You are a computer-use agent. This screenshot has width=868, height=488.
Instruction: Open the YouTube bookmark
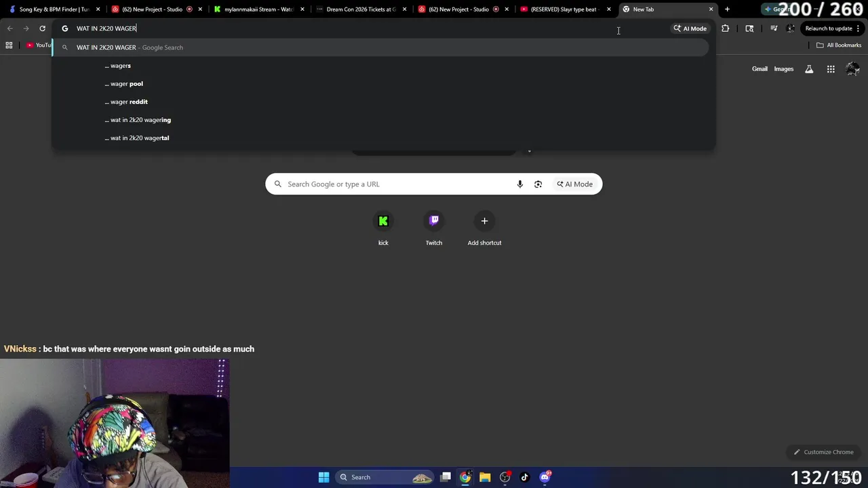[x=39, y=45]
